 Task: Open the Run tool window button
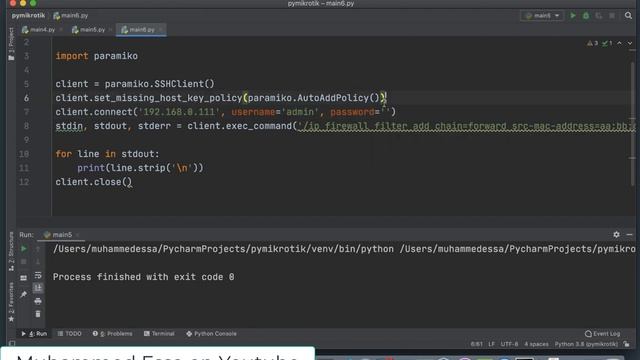pos(34,333)
